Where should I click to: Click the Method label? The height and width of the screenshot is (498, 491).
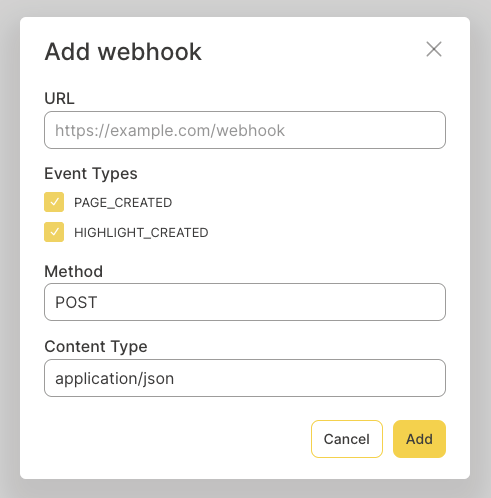click(x=74, y=271)
